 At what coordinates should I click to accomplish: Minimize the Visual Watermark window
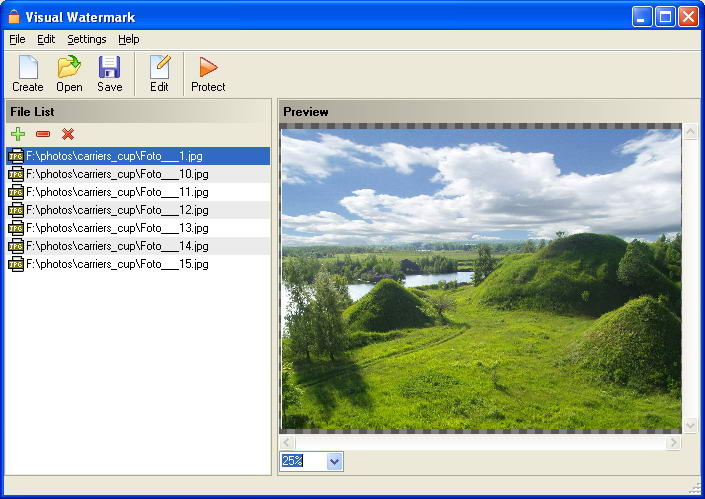pos(642,17)
